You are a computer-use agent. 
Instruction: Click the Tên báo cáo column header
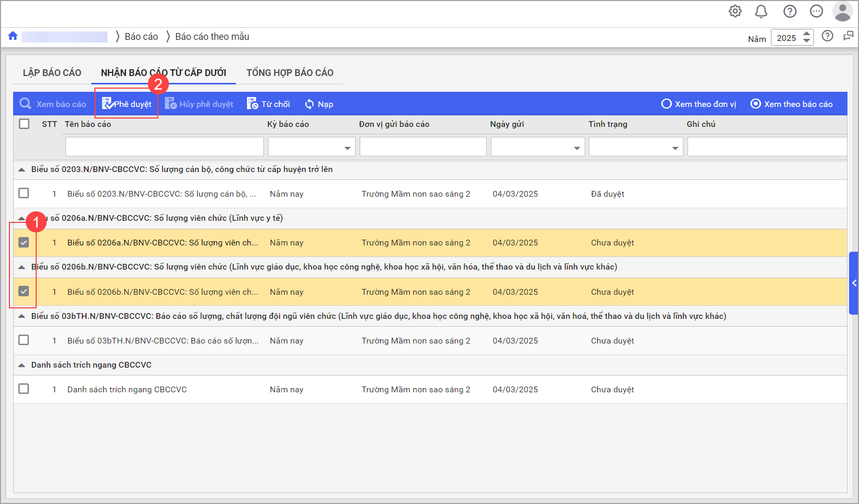click(88, 124)
